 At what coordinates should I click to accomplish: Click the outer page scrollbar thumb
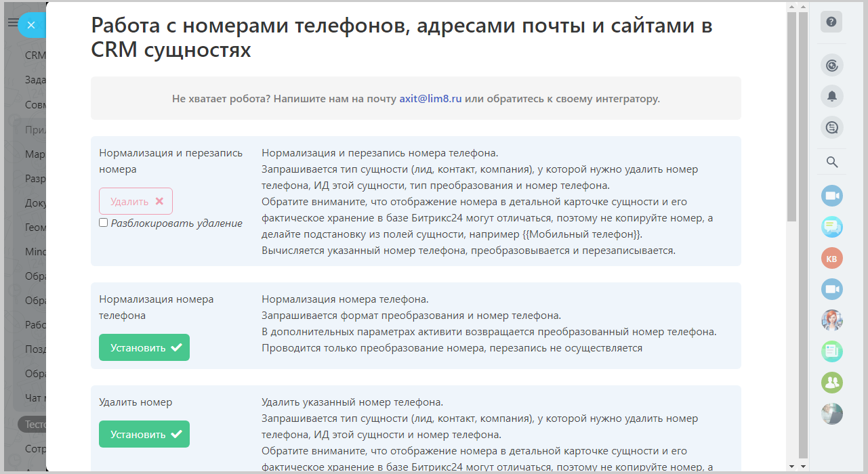(803, 235)
